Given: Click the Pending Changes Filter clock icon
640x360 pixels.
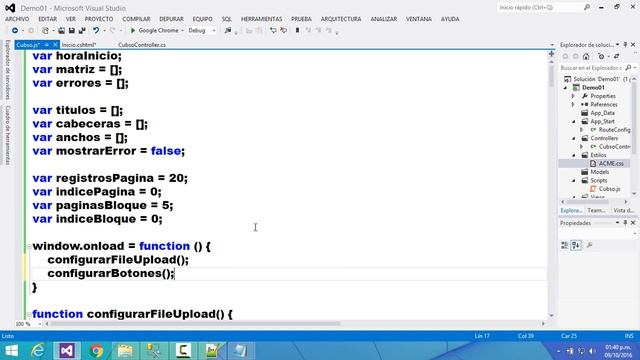Looking at the screenshot, I should coord(601,56).
